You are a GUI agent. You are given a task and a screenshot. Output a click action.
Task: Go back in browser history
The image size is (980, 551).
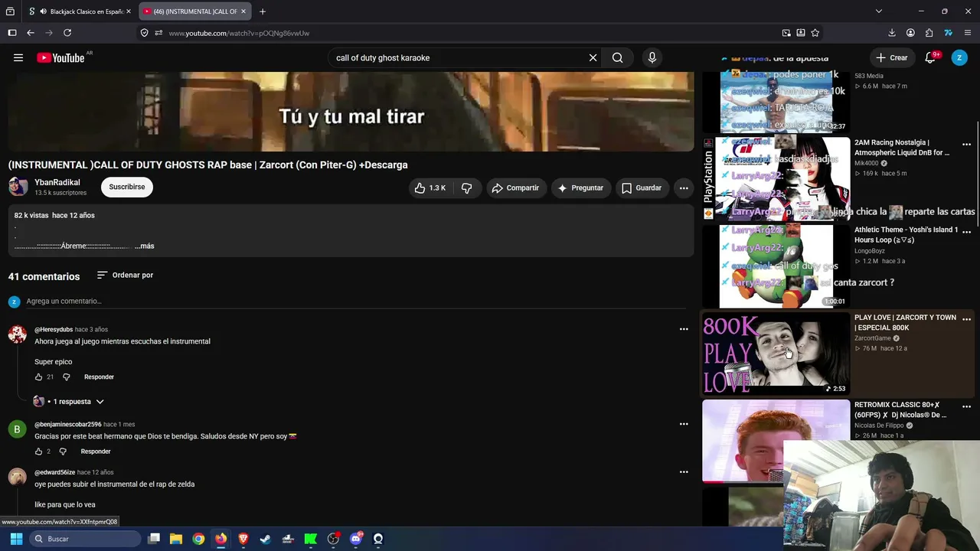click(x=31, y=33)
